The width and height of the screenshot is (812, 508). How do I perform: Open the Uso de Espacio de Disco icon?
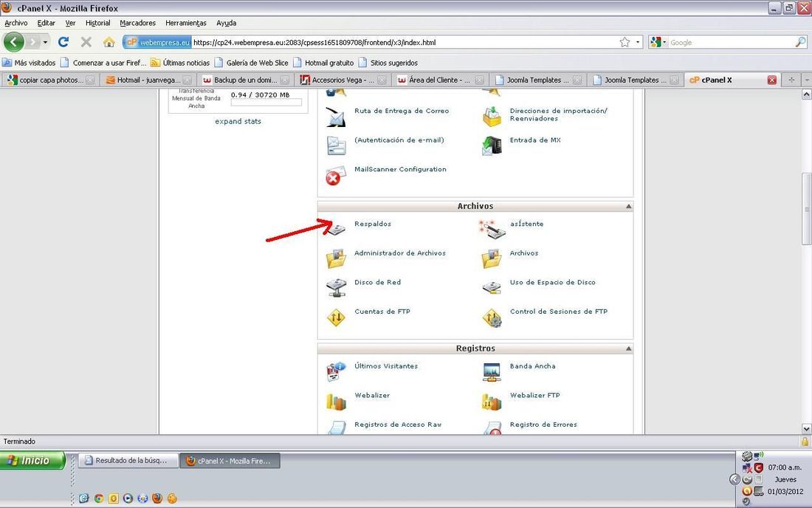tap(492, 287)
